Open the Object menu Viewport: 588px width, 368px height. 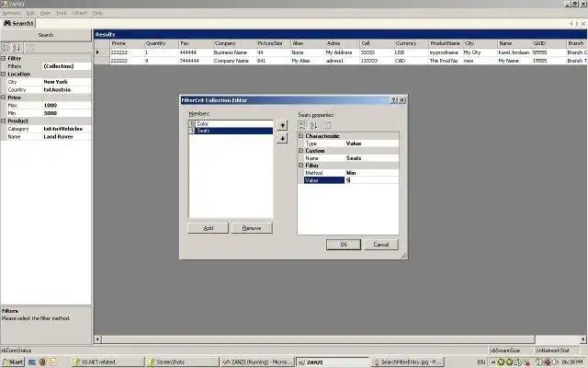(80, 13)
